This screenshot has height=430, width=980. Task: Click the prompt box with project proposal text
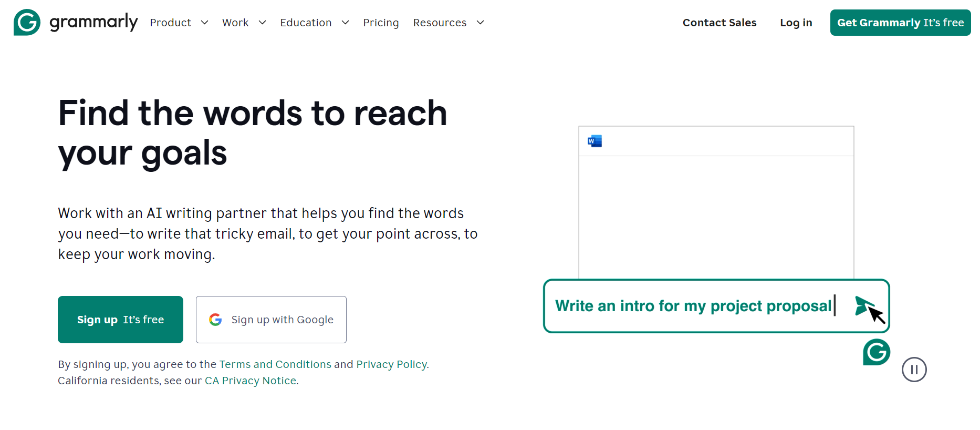[x=716, y=306]
